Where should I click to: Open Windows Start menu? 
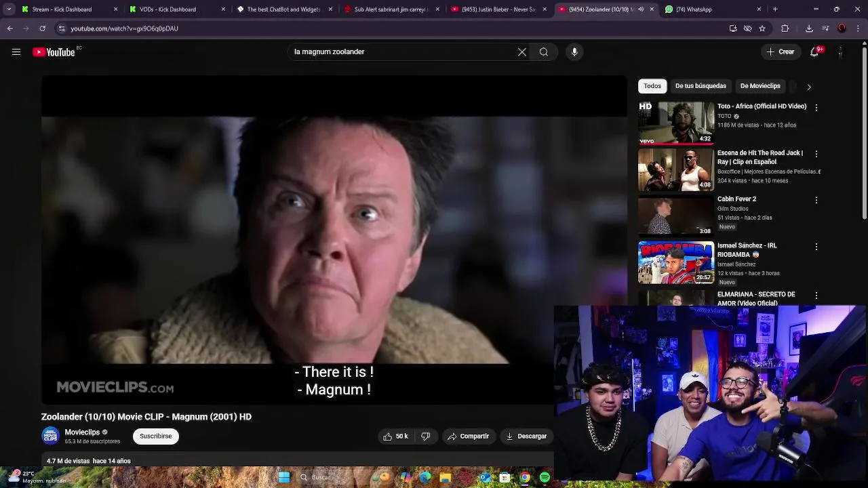pyautogui.click(x=284, y=478)
